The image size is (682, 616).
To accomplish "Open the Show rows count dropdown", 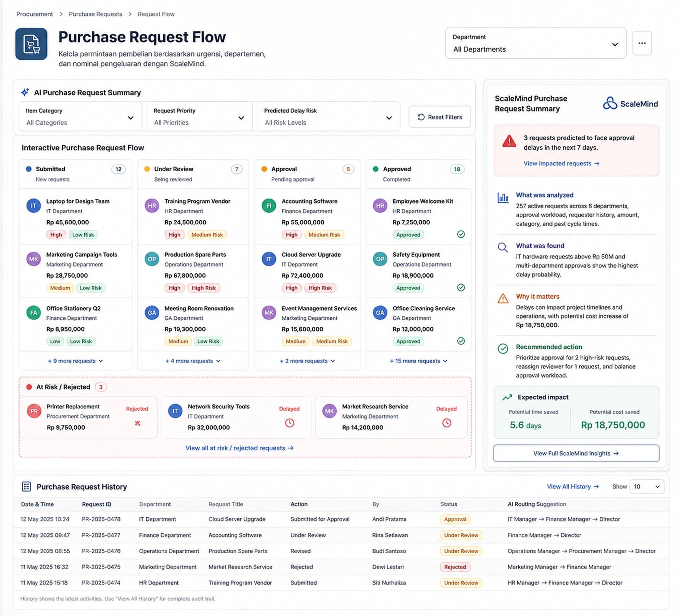I will [647, 486].
